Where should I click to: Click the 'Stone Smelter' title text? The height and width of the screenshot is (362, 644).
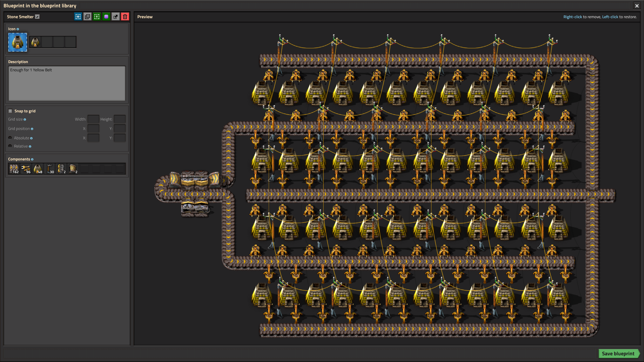[x=20, y=17]
